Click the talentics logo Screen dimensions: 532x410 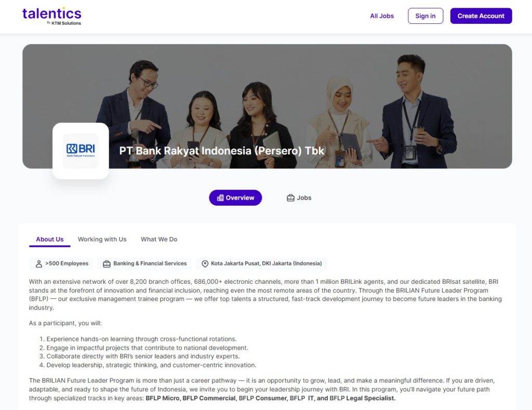[x=52, y=16]
